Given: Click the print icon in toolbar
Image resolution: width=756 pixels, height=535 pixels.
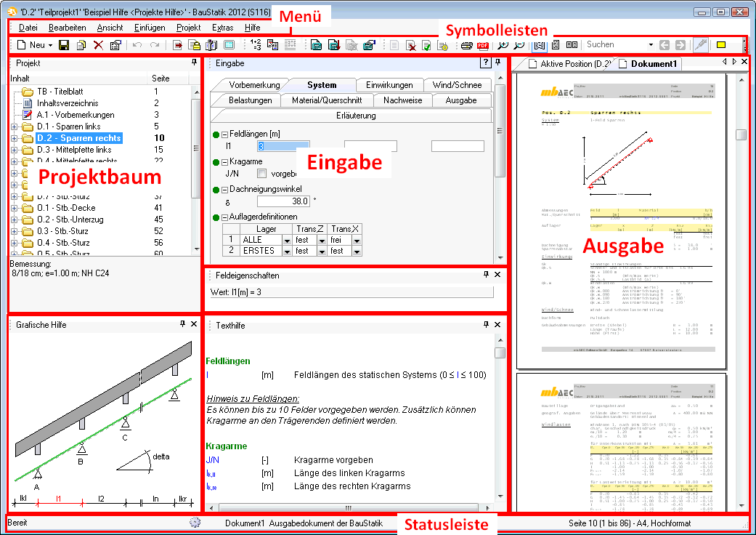Looking at the screenshot, I should 466,45.
